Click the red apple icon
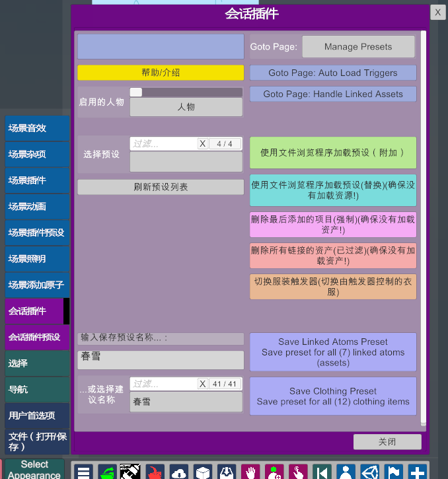This screenshot has width=448, height=479. coord(155,472)
